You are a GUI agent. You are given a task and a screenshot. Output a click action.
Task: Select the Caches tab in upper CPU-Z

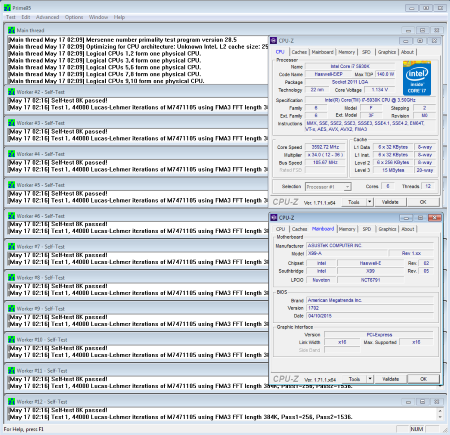coord(299,52)
